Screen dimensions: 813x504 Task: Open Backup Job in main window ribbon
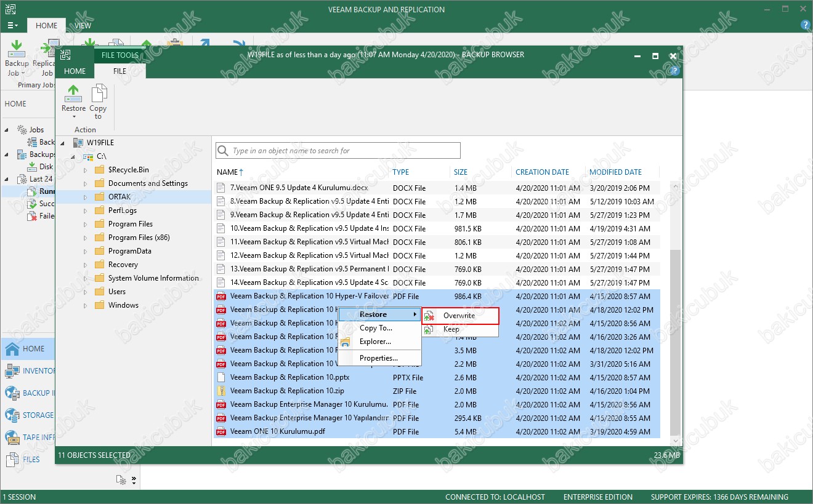17,57
